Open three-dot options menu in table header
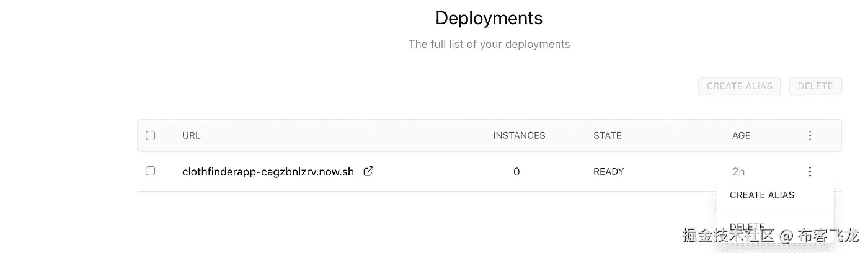 point(810,135)
